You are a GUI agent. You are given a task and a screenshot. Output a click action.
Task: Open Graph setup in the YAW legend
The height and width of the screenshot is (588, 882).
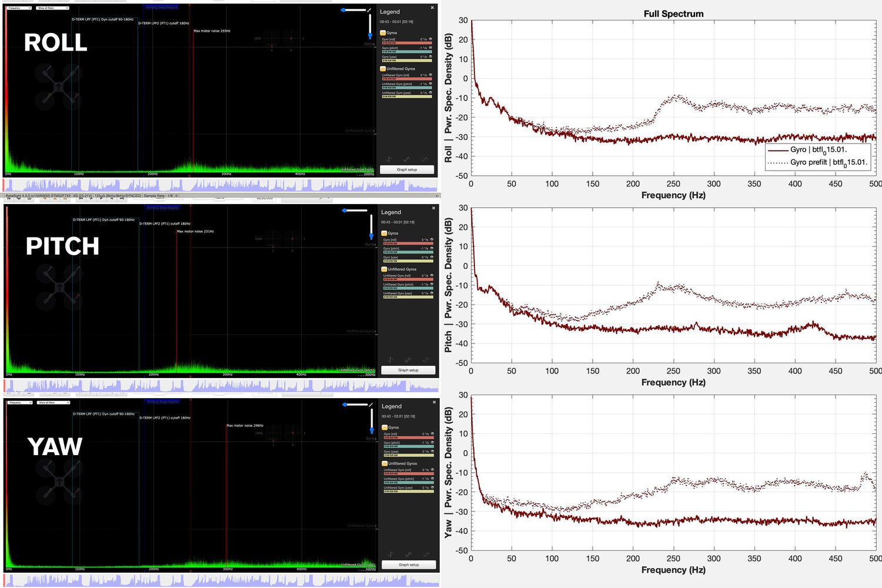(409, 564)
